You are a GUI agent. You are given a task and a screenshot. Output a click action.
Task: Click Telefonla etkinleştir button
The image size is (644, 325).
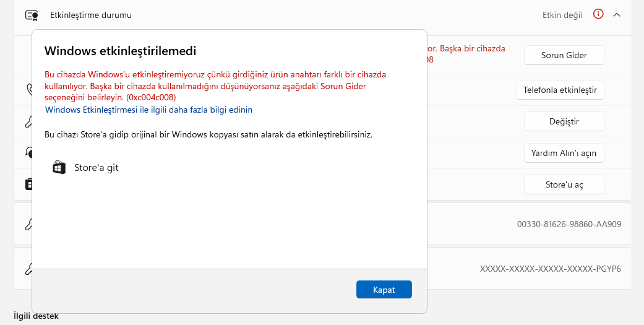pyautogui.click(x=560, y=90)
